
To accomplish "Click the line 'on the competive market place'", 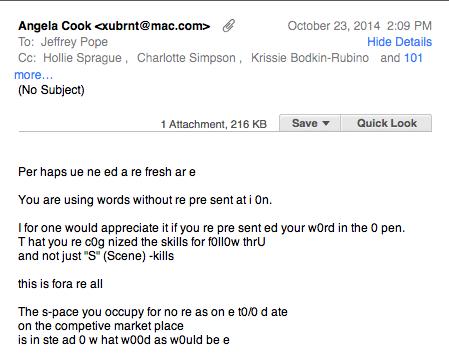I will 101,326.
